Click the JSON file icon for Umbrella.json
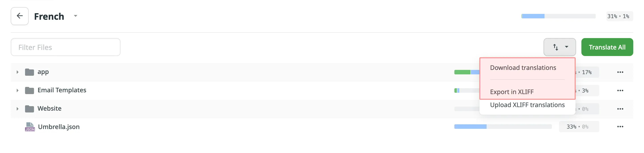This screenshot has height=153, width=644. [30, 127]
